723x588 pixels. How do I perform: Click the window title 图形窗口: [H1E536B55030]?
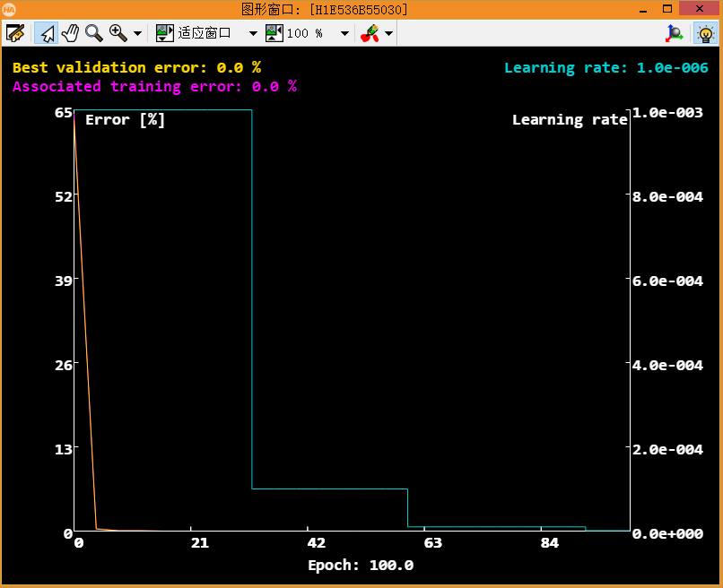click(325, 9)
